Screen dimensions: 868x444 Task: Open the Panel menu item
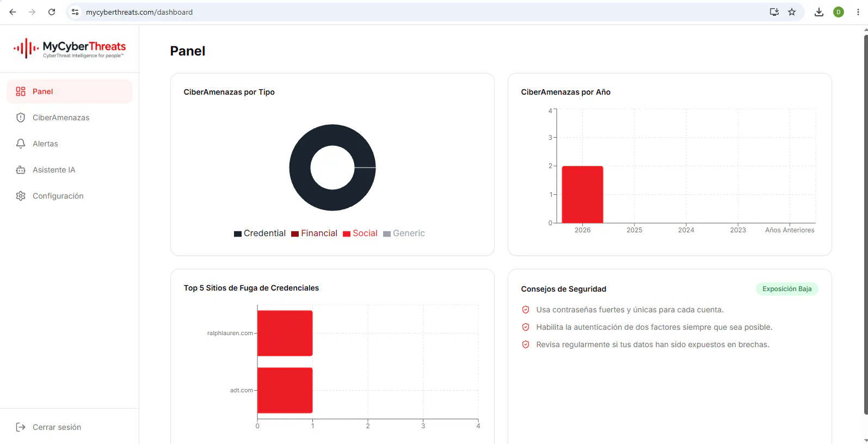tap(70, 91)
